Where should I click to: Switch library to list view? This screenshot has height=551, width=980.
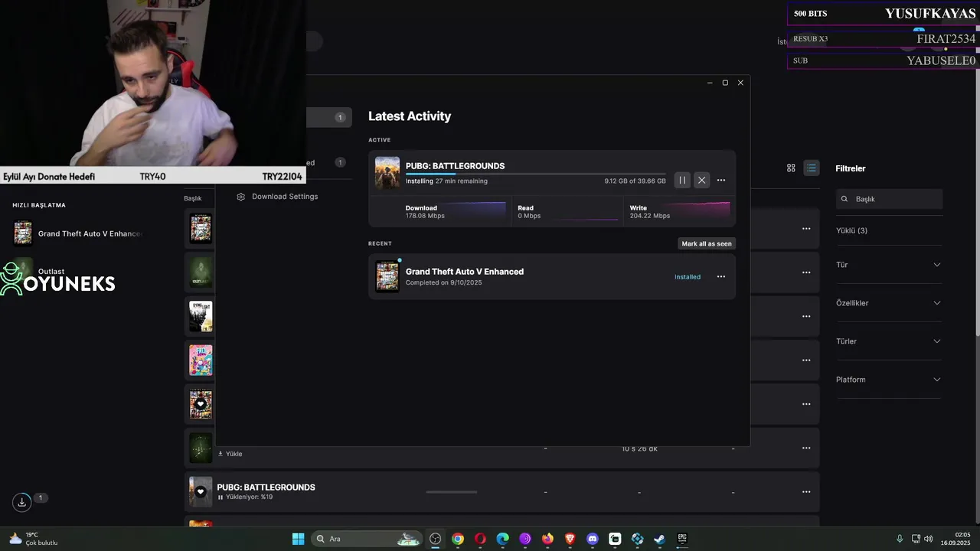click(812, 168)
